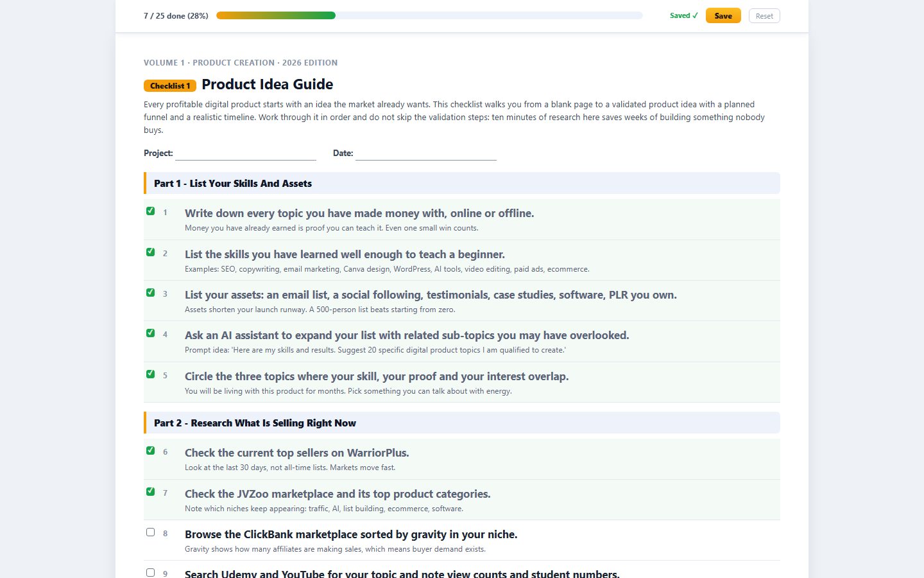Screen dimensions: 924x578
Task: Uncheck item 5 circle the three topics
Action: 150,374
